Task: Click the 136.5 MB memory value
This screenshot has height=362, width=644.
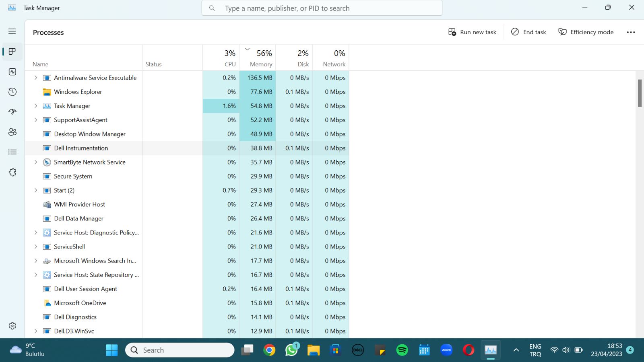Action: 260,78
